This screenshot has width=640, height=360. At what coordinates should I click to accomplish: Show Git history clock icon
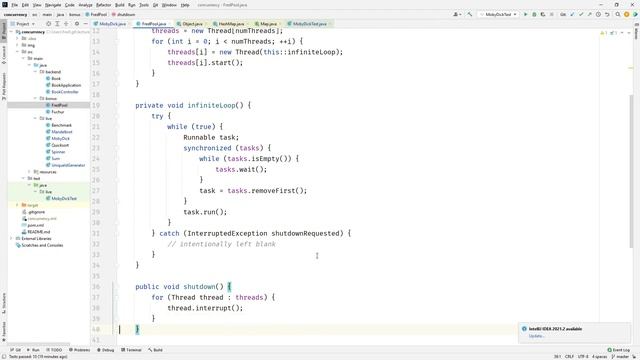pyautogui.click(x=598, y=14)
